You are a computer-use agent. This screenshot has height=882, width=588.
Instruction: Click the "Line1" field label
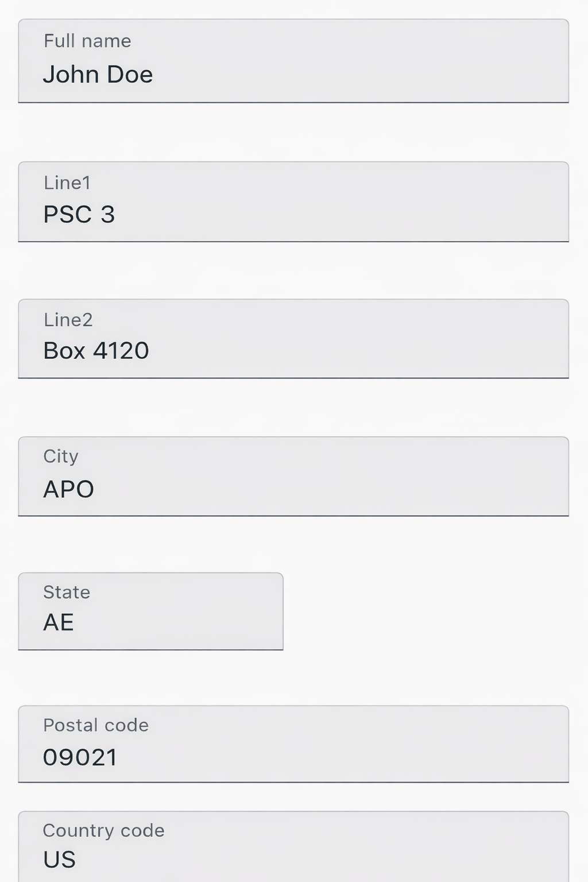pos(67,183)
